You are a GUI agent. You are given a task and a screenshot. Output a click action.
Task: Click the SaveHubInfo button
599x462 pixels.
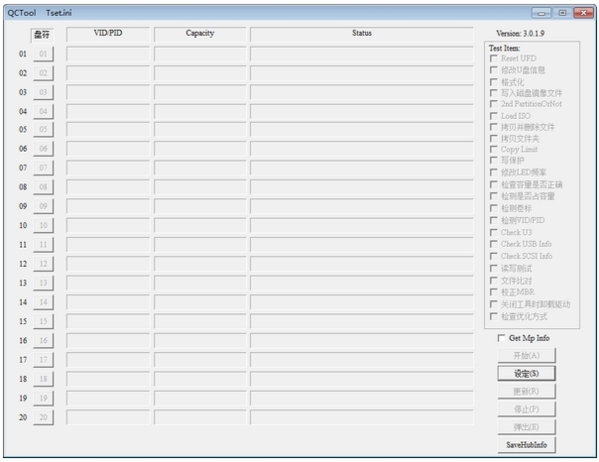526,445
